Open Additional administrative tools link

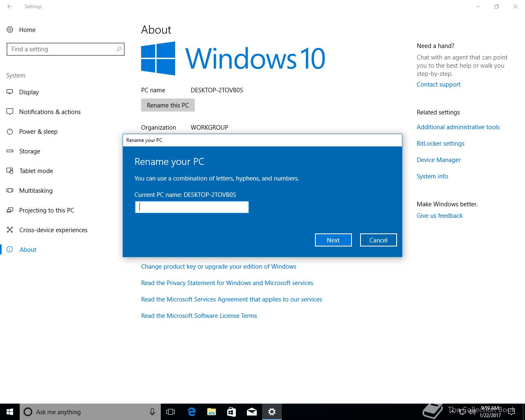click(x=458, y=127)
